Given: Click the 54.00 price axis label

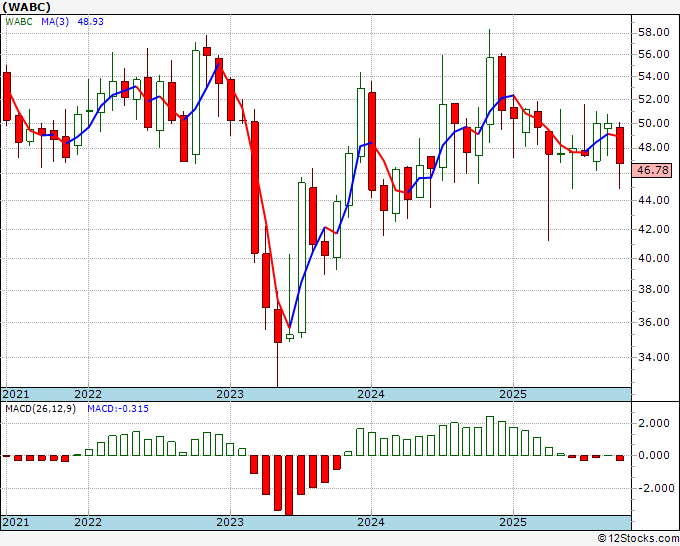Looking at the screenshot, I should 653,77.
